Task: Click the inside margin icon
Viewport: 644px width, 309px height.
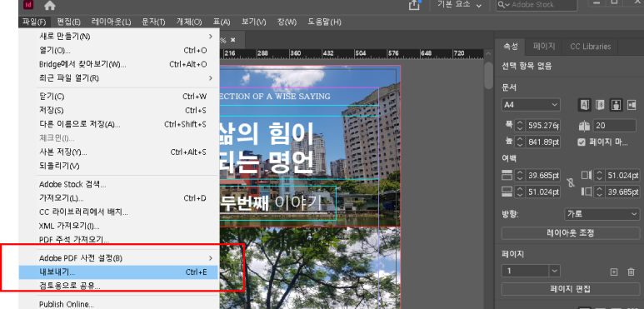Action: pos(587,175)
